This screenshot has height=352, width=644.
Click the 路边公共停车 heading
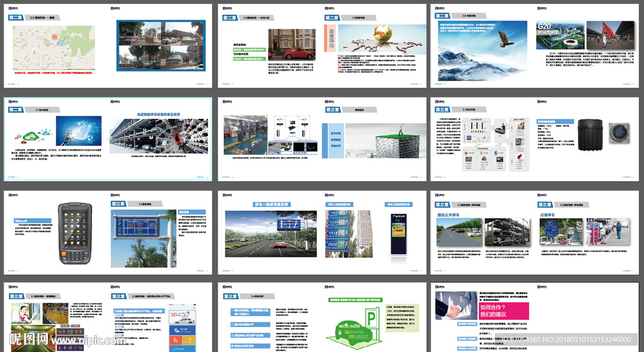coord(448,215)
